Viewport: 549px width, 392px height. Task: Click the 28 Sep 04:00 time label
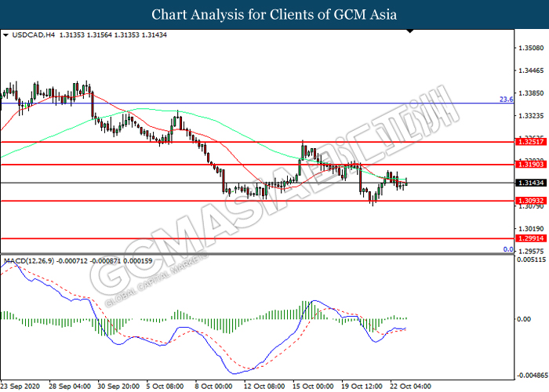70,387
